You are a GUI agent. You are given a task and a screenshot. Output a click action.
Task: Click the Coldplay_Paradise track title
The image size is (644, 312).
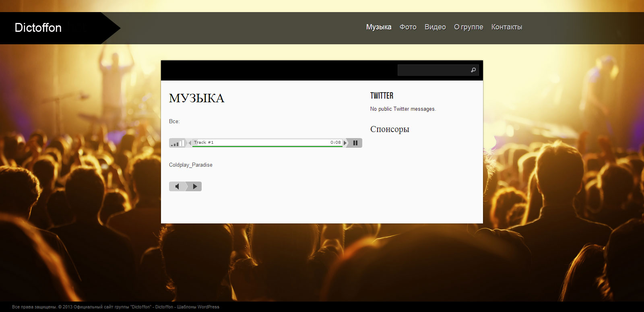[190, 165]
